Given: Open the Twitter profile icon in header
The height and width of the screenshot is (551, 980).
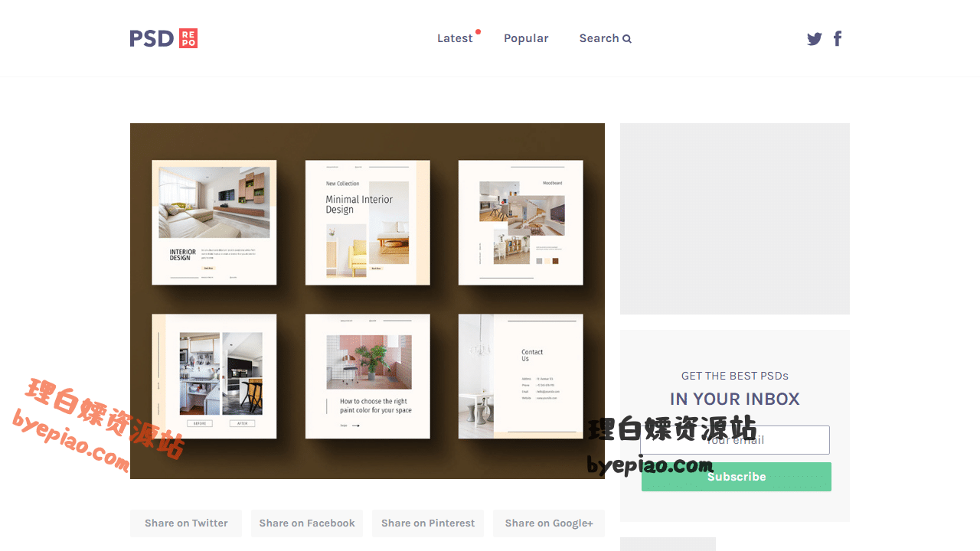Looking at the screenshot, I should coord(814,39).
